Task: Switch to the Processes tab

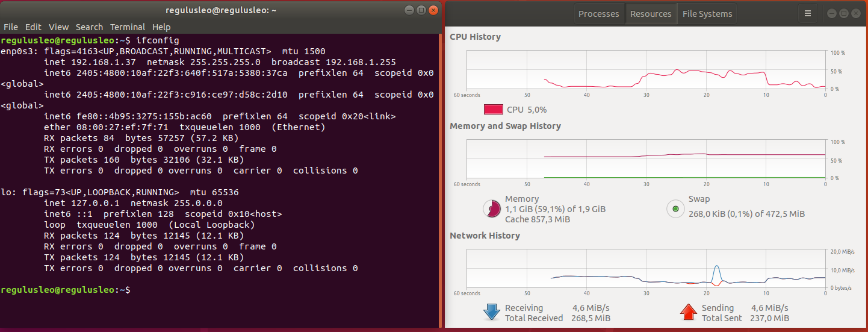Action: [598, 13]
